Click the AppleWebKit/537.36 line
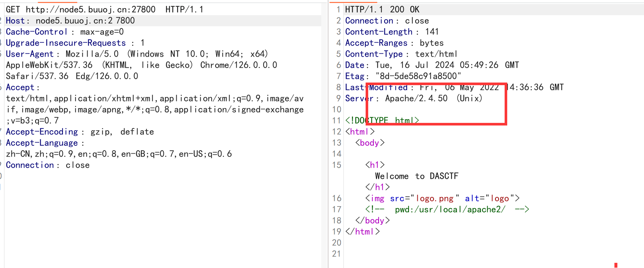The image size is (644, 268). [x=142, y=65]
